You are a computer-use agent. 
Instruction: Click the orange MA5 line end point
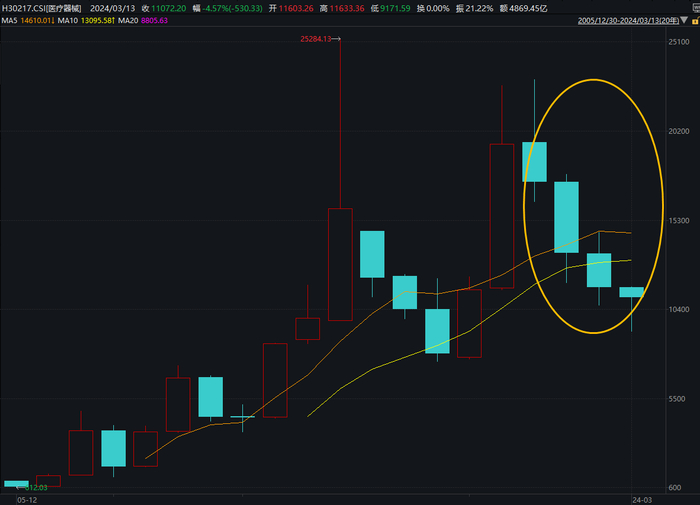coord(630,233)
